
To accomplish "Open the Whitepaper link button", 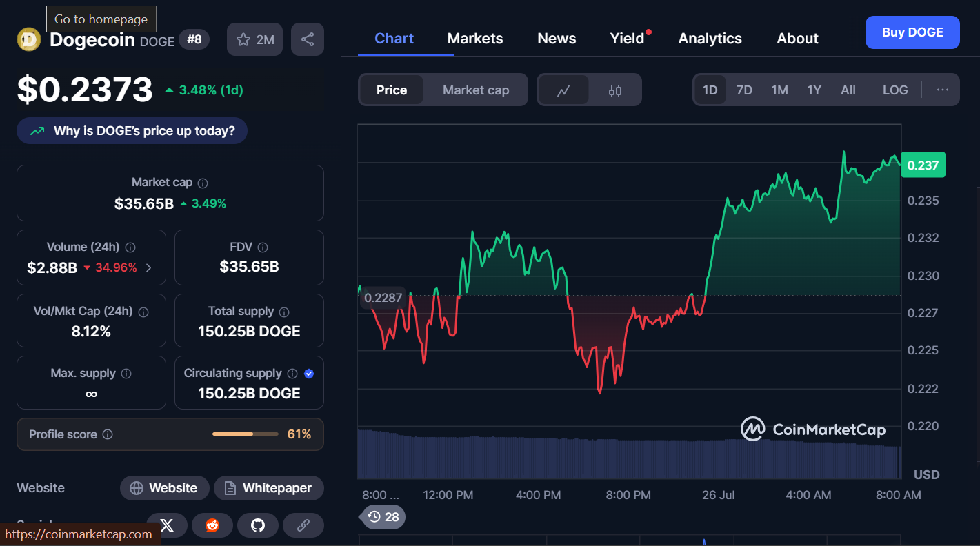I will [268, 488].
